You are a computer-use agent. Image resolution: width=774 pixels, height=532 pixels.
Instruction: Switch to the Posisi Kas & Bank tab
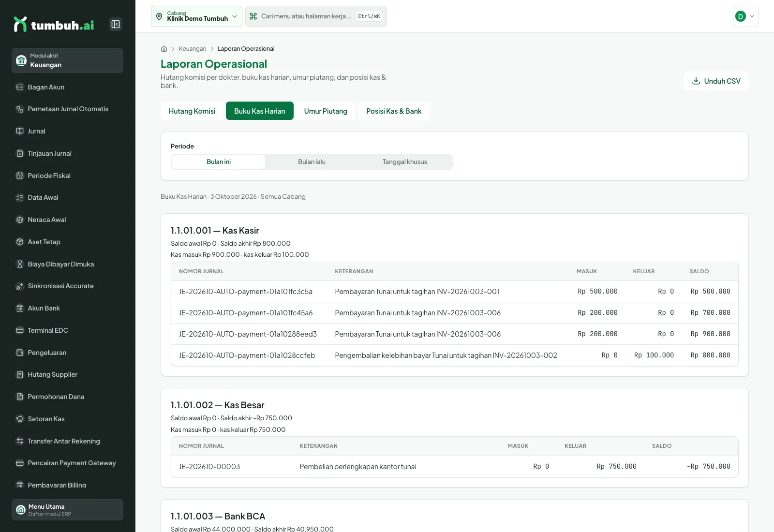click(394, 111)
